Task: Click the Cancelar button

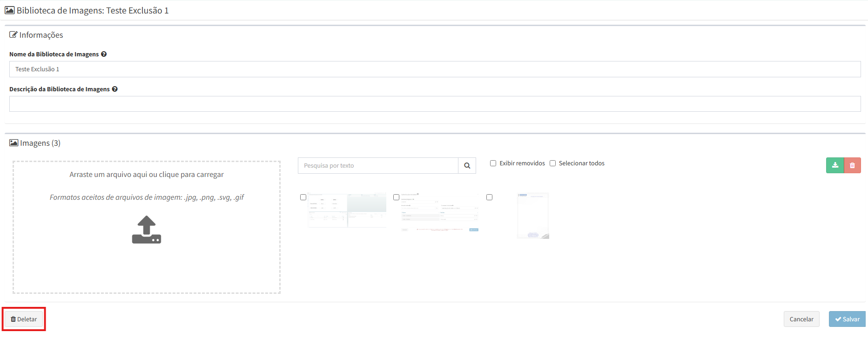Action: click(801, 319)
